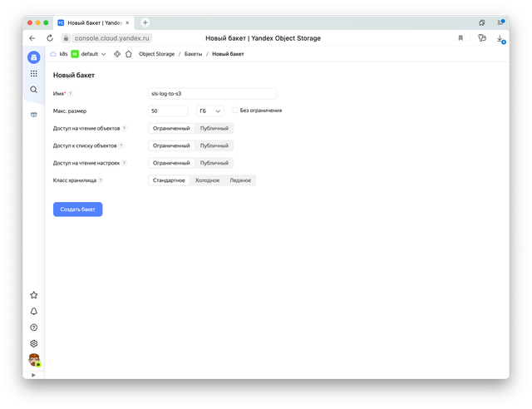Select Ледяное storage class
This screenshot has width=532, height=409.
(x=240, y=180)
